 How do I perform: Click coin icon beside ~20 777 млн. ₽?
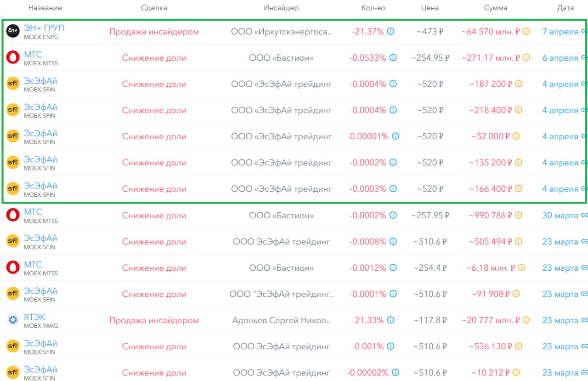click(x=526, y=320)
